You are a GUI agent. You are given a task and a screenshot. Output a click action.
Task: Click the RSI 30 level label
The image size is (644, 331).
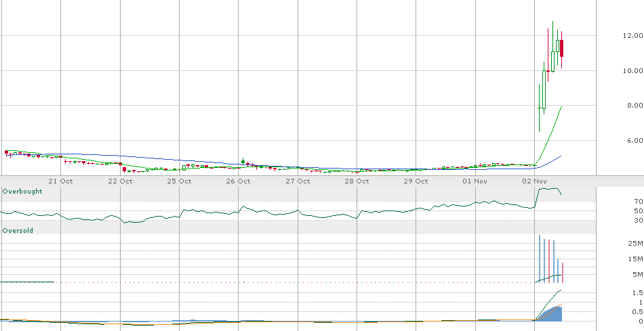tap(639, 220)
